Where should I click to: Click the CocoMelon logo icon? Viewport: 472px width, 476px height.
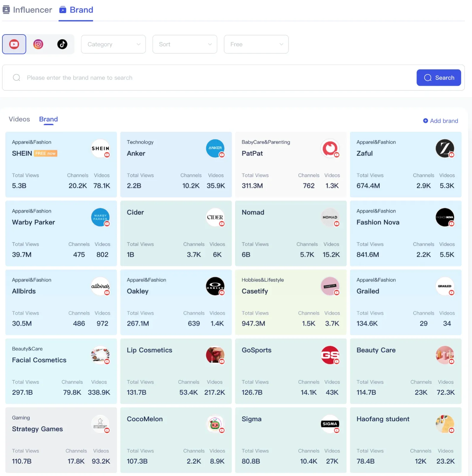(215, 424)
